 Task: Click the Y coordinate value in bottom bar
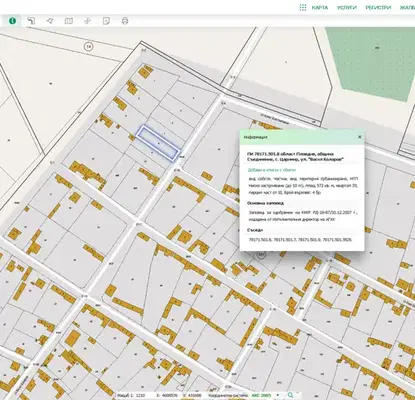pos(196,395)
